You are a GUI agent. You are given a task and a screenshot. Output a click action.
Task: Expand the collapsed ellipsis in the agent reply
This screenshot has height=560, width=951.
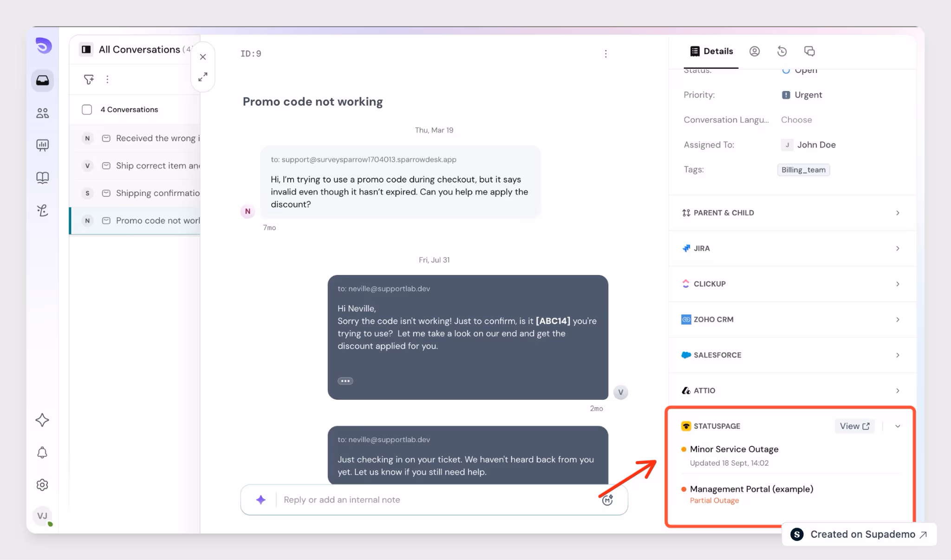pyautogui.click(x=345, y=381)
